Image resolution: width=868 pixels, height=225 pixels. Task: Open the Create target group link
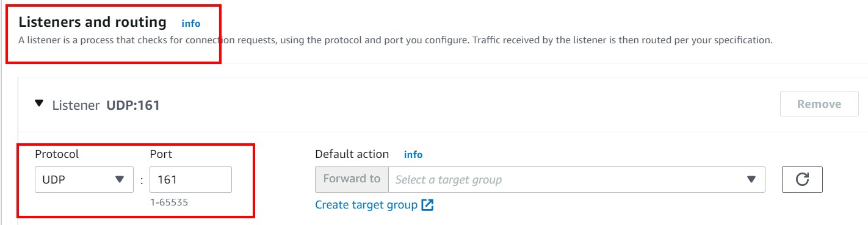(366, 205)
